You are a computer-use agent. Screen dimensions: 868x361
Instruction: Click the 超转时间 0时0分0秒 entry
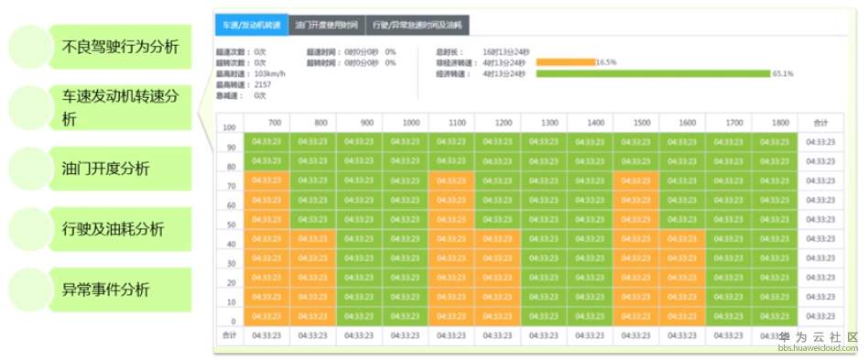[352, 62]
